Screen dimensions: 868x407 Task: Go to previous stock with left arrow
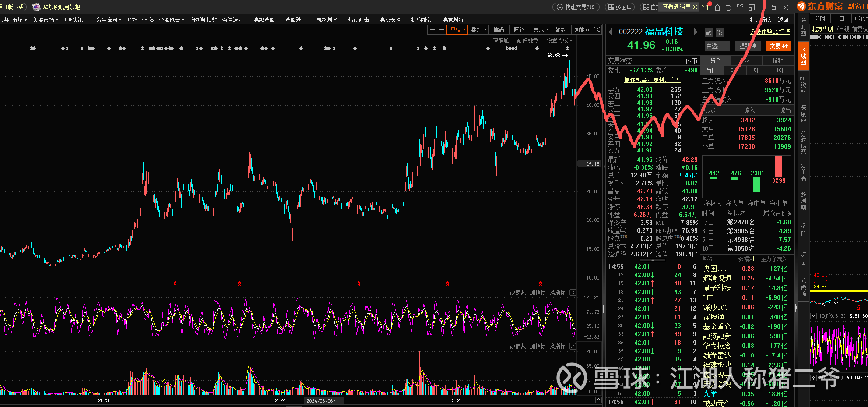pyautogui.click(x=611, y=32)
